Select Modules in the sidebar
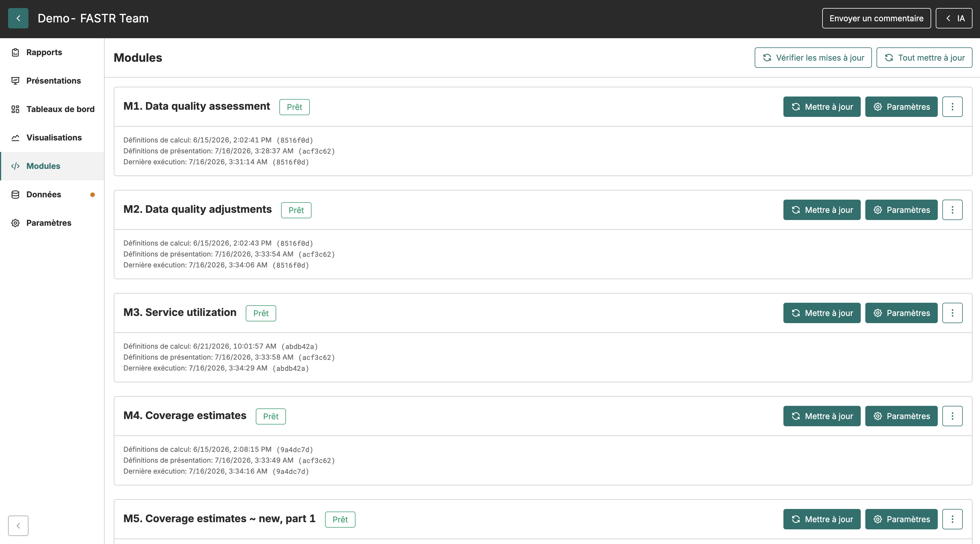 pos(52,166)
